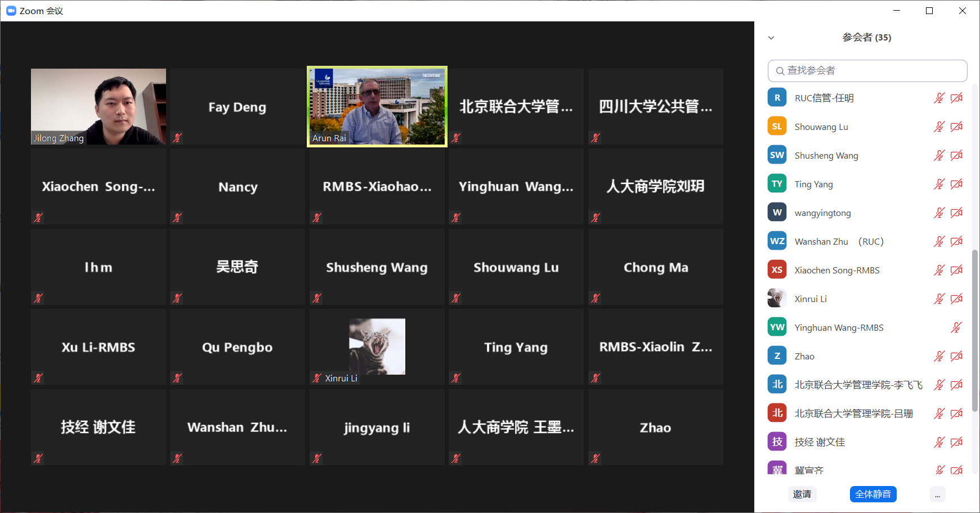This screenshot has width=980, height=513.
Task: Open the more options ellipsis button
Action: (x=937, y=494)
